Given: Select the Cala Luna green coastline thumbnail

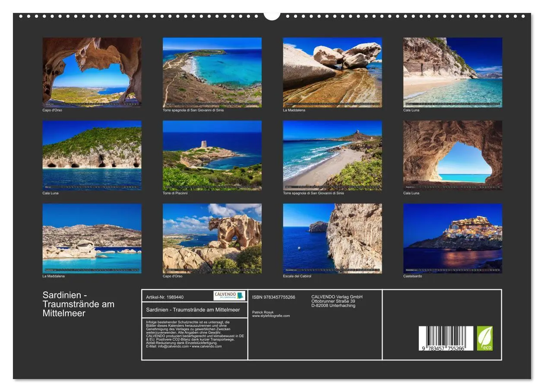Looking at the screenshot, I should [x=92, y=155].
